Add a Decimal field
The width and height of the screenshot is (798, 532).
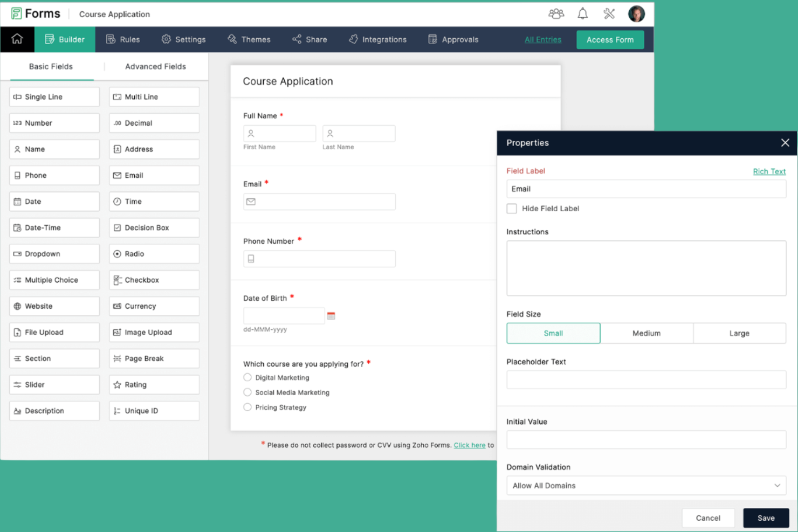coord(154,123)
